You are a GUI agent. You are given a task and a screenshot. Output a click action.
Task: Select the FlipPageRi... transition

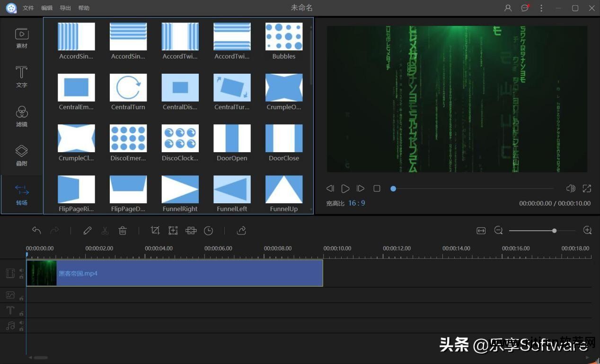coord(76,189)
